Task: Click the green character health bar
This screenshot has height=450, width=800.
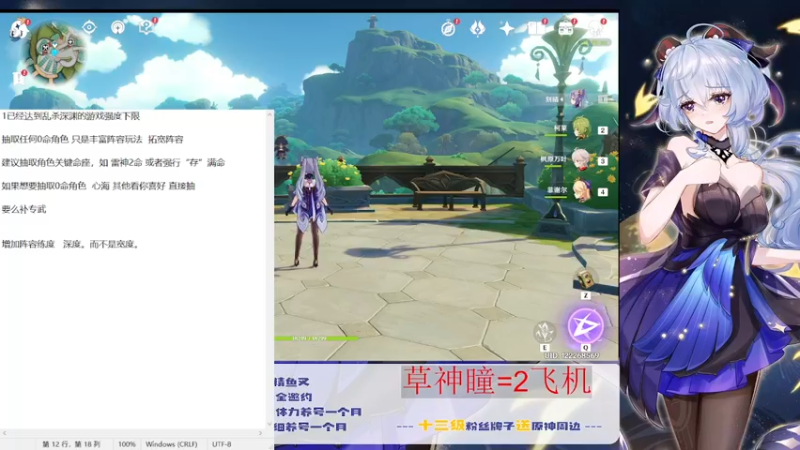Action: click(x=316, y=338)
